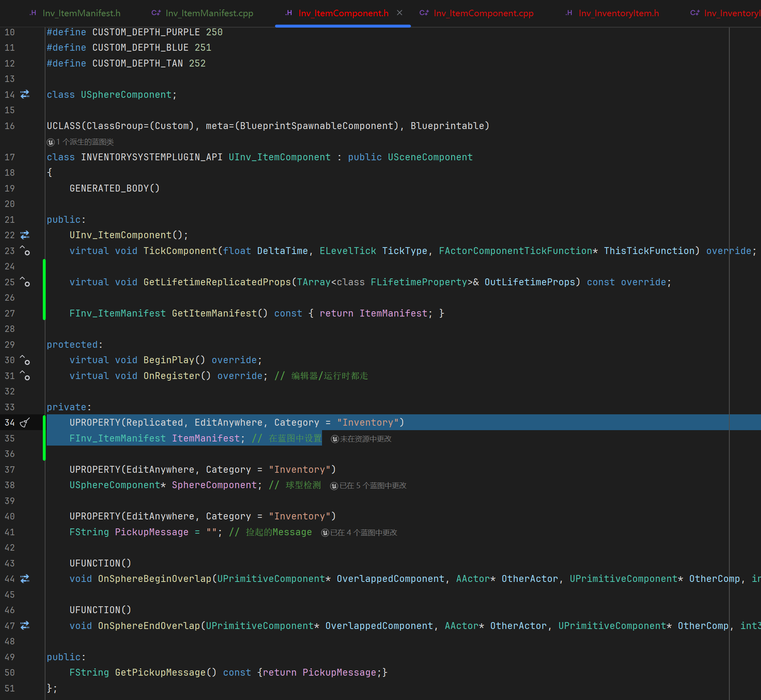Screen dimensions: 761x700
Task: Click GetLifetimeReplicatedProps function name
Action: pyautogui.click(x=217, y=282)
